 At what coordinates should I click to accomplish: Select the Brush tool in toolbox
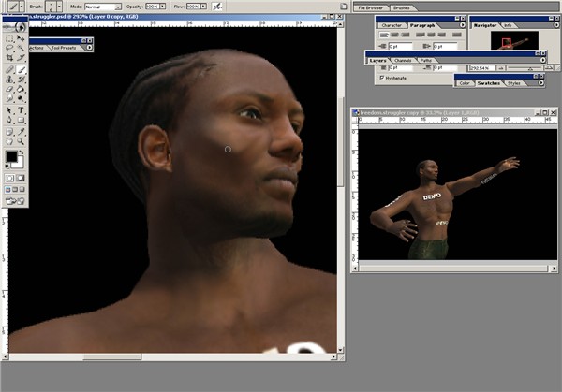[x=21, y=69]
